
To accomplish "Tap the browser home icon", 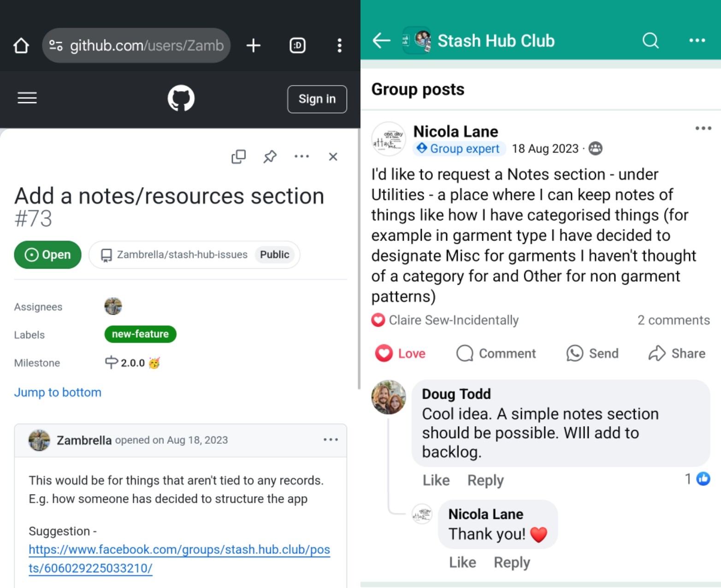I will [x=21, y=46].
